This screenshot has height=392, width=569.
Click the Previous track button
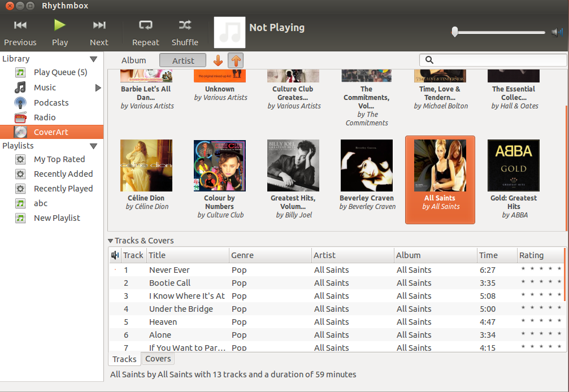tap(20, 33)
